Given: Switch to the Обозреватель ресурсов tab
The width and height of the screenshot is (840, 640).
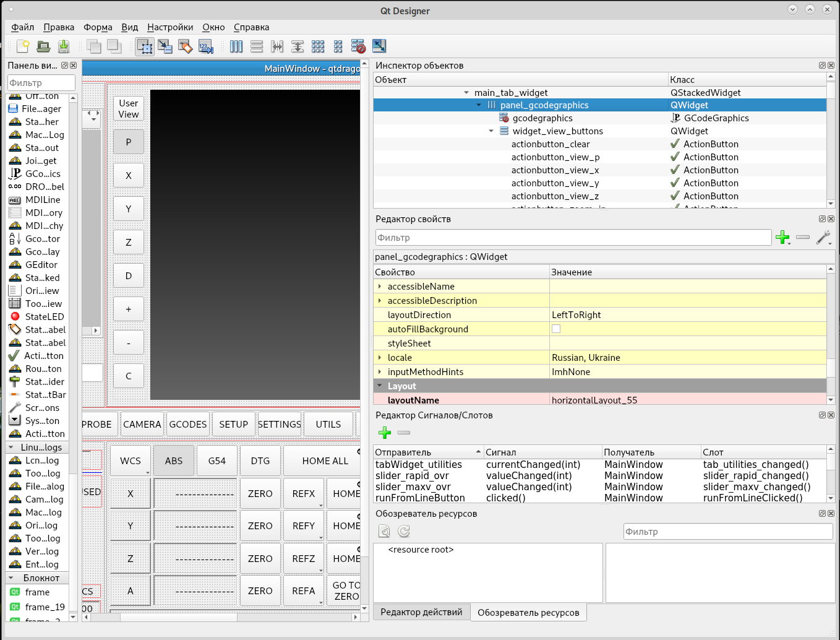Looking at the screenshot, I should 528,612.
